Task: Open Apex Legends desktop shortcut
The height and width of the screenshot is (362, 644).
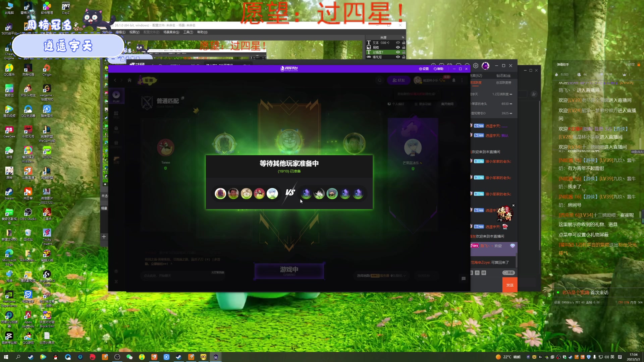Action: tap(28, 319)
